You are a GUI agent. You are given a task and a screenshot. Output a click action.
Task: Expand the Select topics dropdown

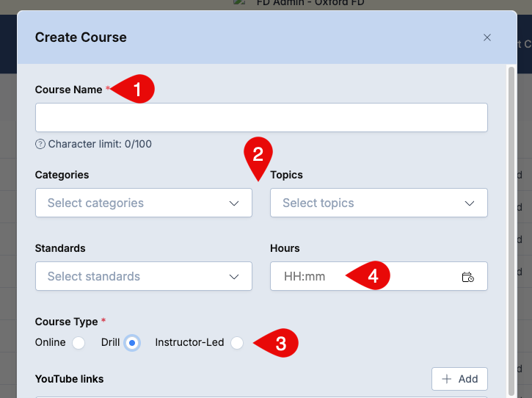pyautogui.click(x=379, y=203)
